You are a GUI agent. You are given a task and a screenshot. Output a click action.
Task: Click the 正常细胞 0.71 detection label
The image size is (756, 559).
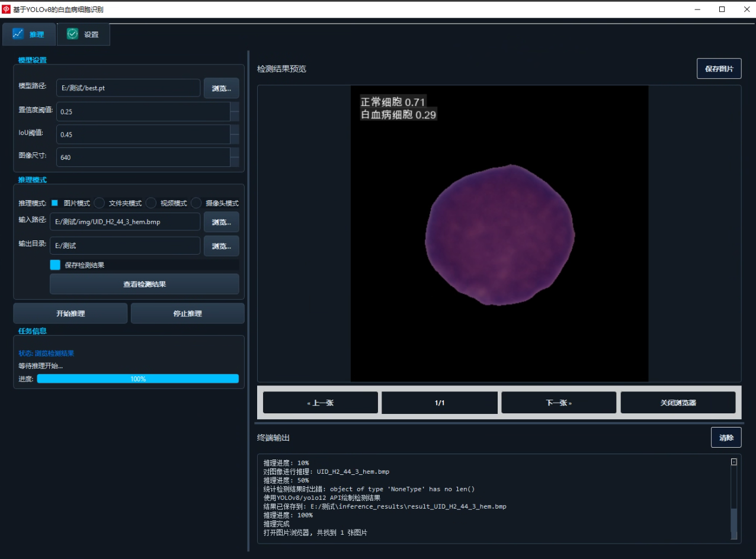[x=393, y=102]
